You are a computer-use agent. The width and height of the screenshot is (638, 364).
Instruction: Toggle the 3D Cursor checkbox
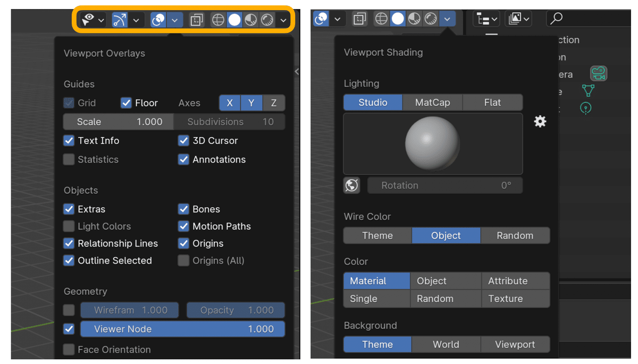tap(183, 141)
